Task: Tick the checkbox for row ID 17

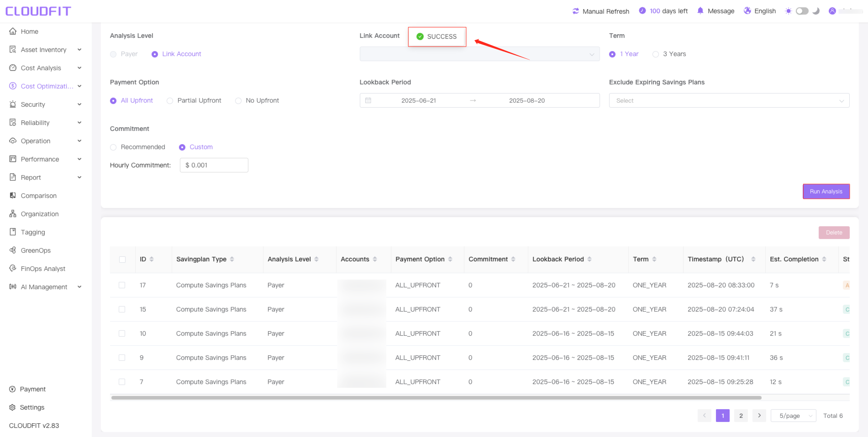Action: pyautogui.click(x=122, y=285)
